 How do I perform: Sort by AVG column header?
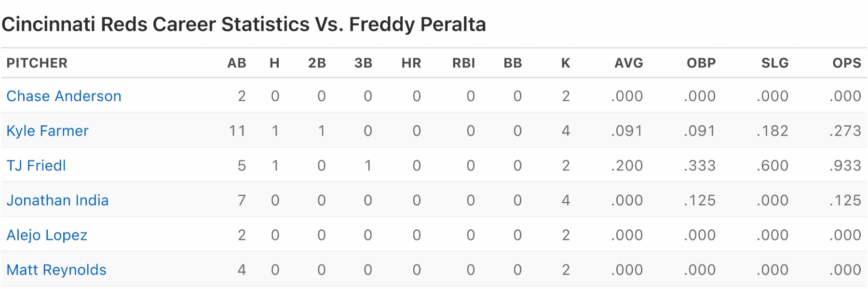(x=629, y=63)
